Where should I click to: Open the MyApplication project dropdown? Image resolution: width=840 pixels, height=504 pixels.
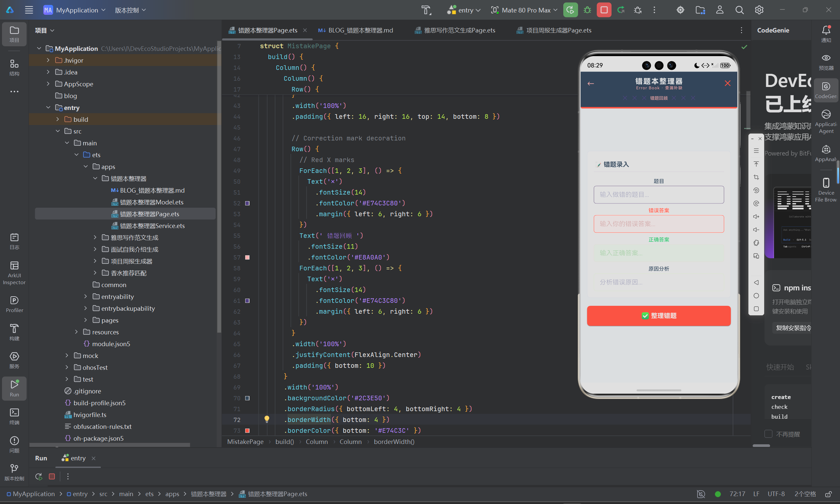click(75, 10)
